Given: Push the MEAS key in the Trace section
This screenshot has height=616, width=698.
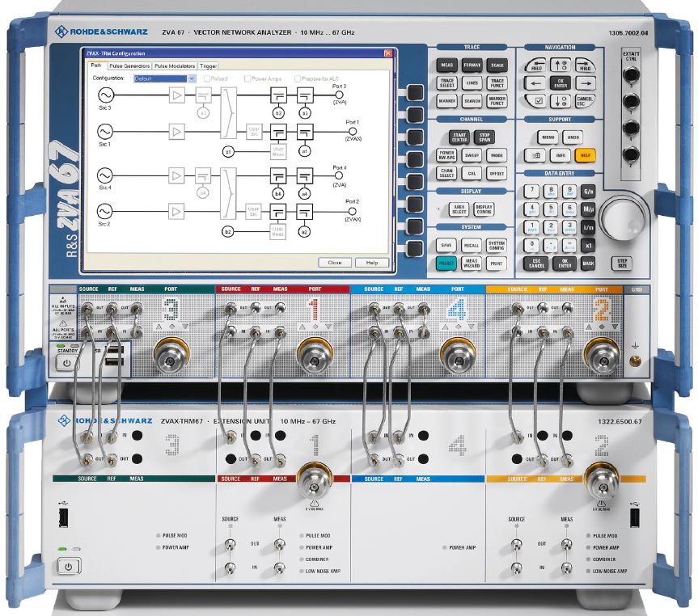Looking at the screenshot, I should [447, 65].
